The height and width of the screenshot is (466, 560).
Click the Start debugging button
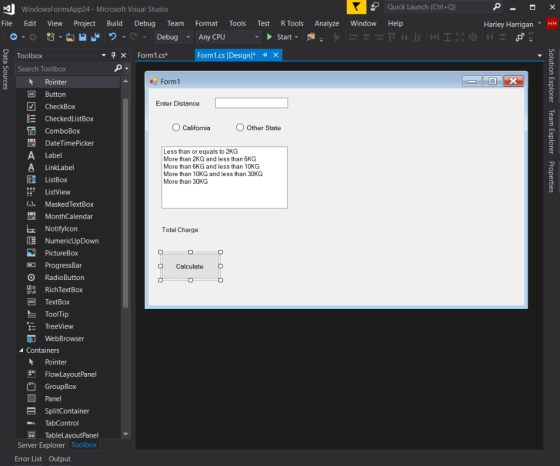pos(280,37)
